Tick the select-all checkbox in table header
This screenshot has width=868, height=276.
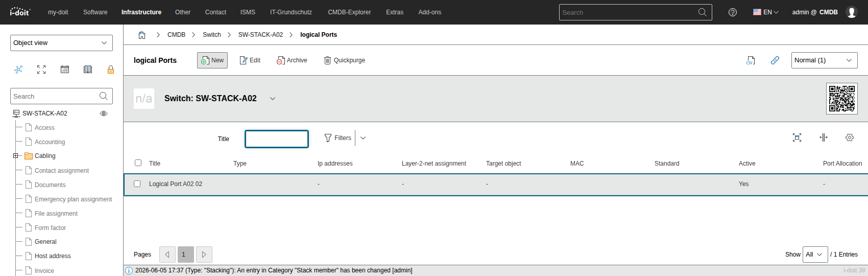[138, 163]
